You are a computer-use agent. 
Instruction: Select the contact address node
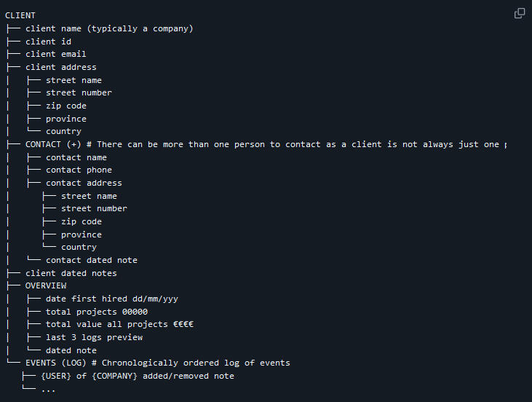tap(84, 183)
